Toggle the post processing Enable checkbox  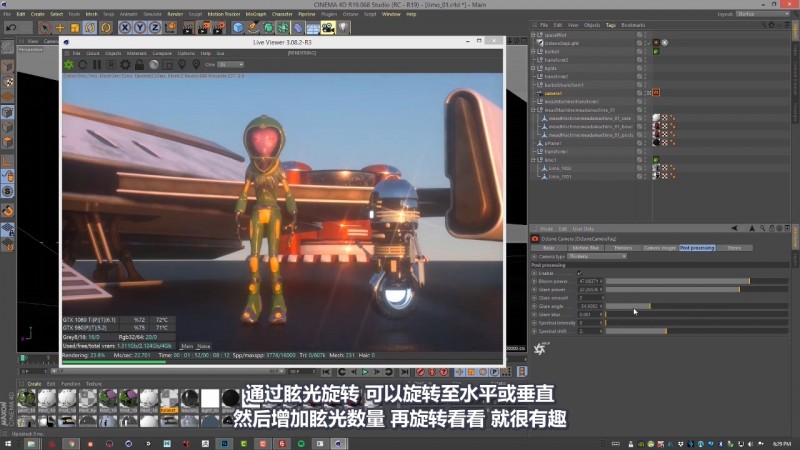pos(580,273)
